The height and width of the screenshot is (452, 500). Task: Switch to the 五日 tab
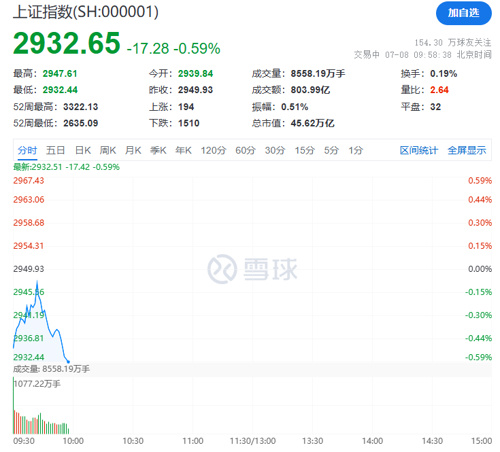[55, 150]
